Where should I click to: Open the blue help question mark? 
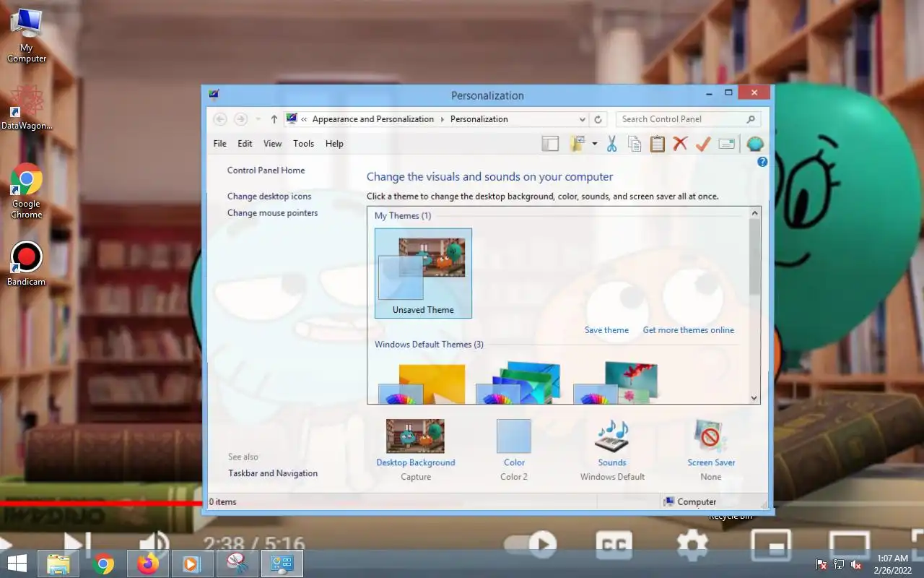tap(762, 162)
